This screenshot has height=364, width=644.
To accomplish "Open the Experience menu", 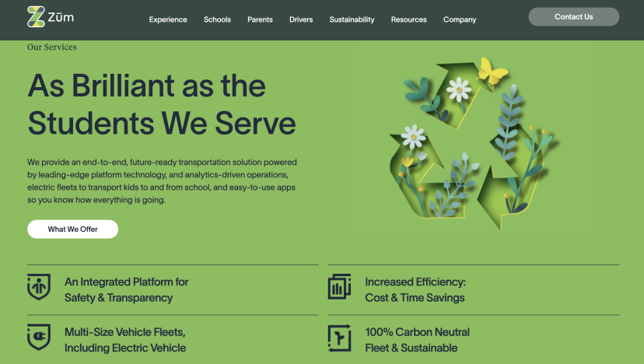I will click(x=168, y=19).
